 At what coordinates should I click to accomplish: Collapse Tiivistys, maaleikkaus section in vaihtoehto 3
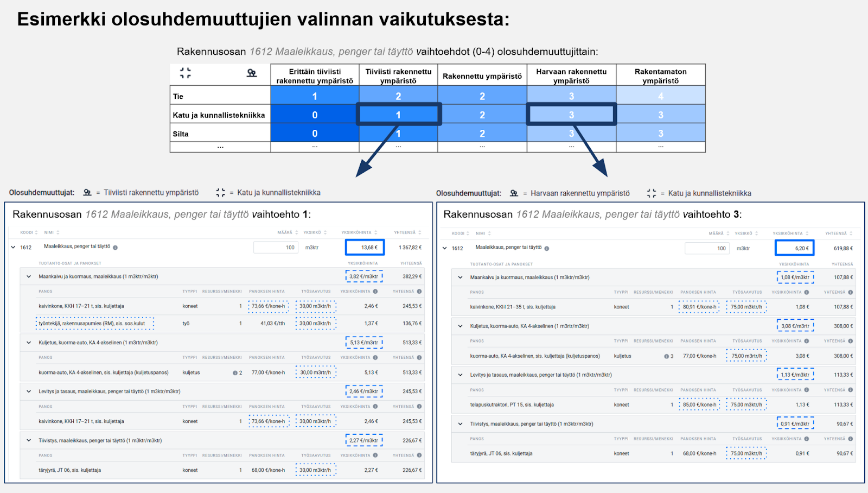coord(460,424)
